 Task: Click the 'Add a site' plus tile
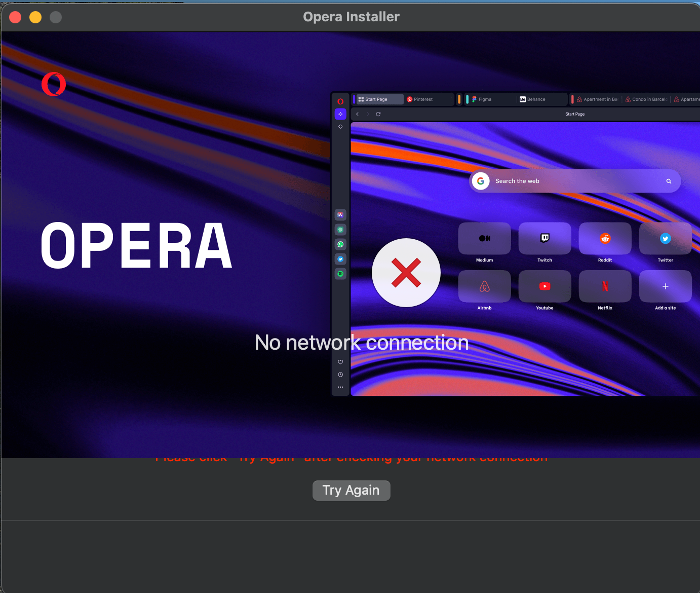(665, 286)
